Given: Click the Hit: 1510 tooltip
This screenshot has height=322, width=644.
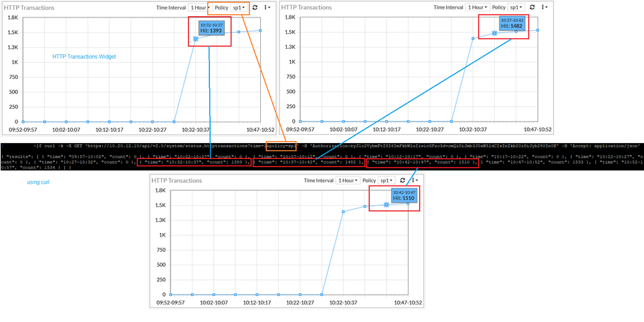Looking at the screenshot, I should tap(404, 195).
